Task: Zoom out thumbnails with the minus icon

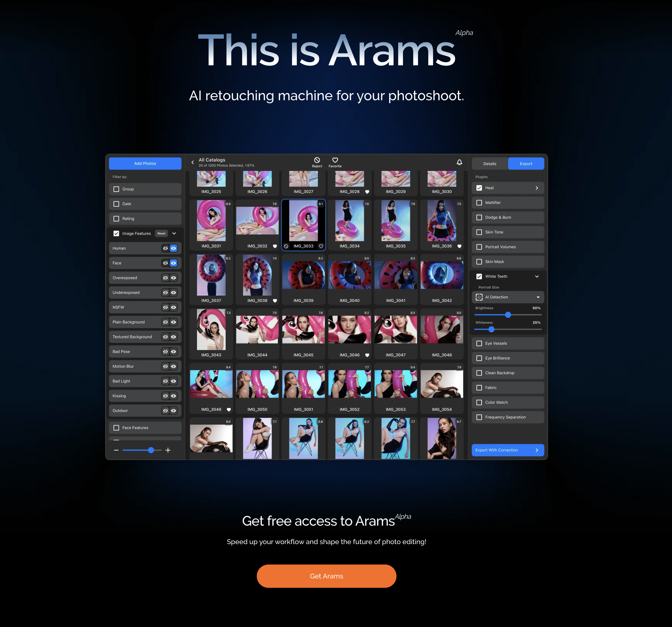Action: (116, 450)
